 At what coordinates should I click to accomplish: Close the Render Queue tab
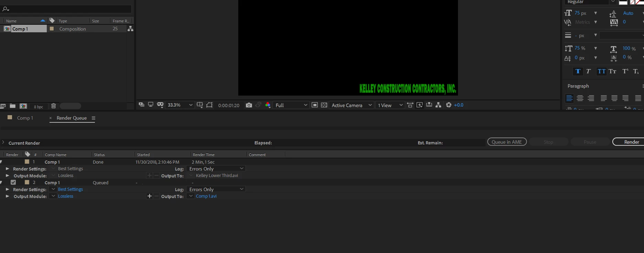pyautogui.click(x=51, y=118)
